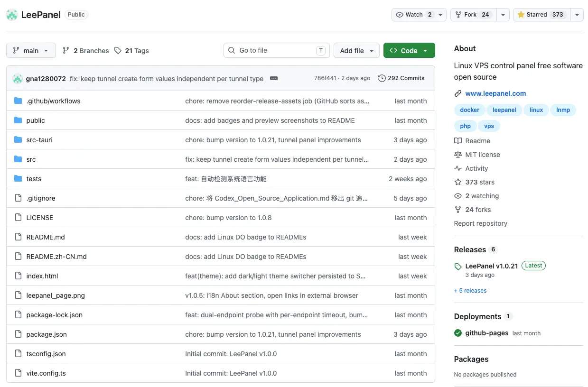Click Report repository link
This screenshot has height=387, width=588.
(481, 223)
